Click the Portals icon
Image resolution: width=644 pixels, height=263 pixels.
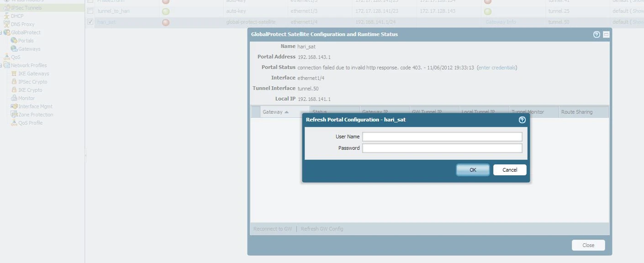click(x=14, y=41)
